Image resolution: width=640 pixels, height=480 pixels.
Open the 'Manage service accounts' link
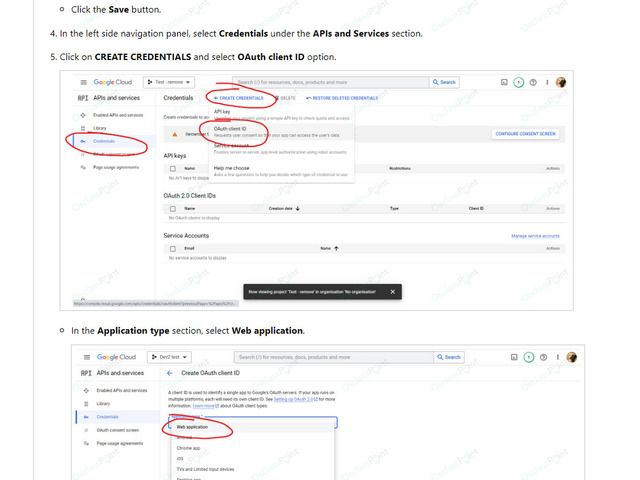pyautogui.click(x=536, y=236)
